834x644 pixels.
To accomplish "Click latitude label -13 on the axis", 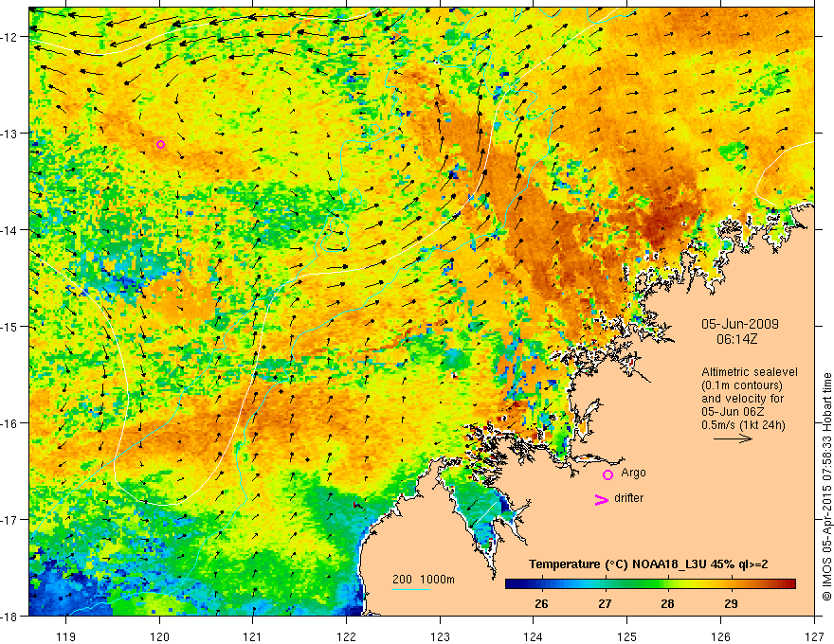I will tap(9, 133).
